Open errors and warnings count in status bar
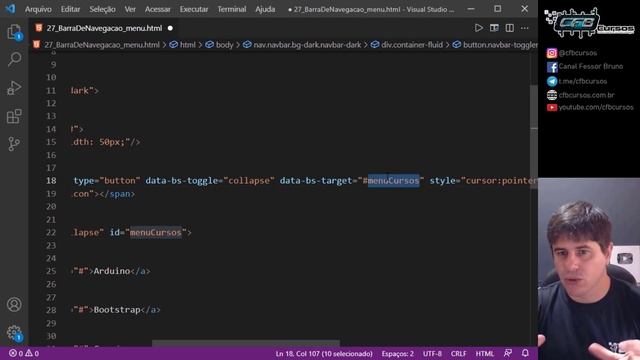Image resolution: width=640 pixels, height=360 pixels. click(x=24, y=353)
